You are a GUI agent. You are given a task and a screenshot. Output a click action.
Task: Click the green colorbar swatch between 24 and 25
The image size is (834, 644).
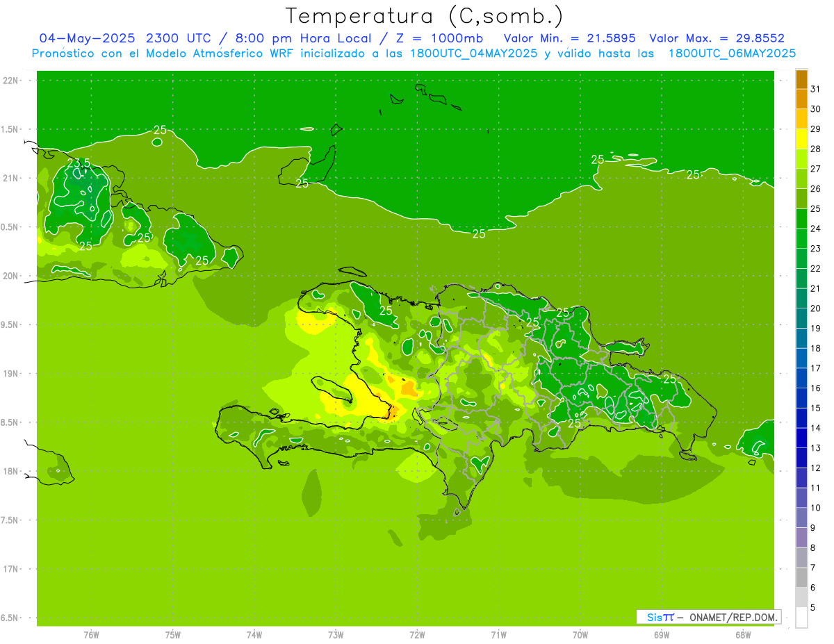(x=801, y=219)
